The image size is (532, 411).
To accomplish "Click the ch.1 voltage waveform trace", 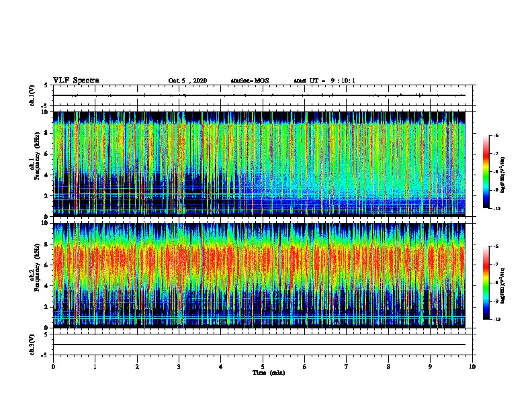I will [x=259, y=95].
